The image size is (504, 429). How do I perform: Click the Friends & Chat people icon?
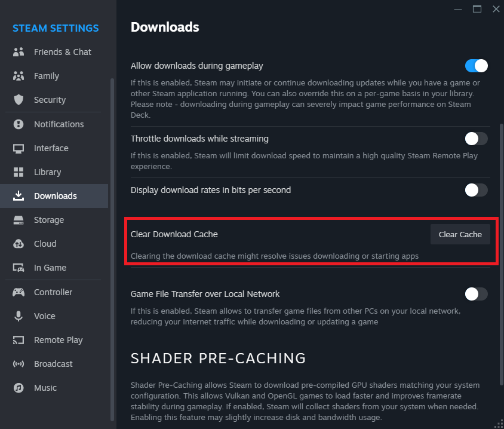(x=19, y=52)
